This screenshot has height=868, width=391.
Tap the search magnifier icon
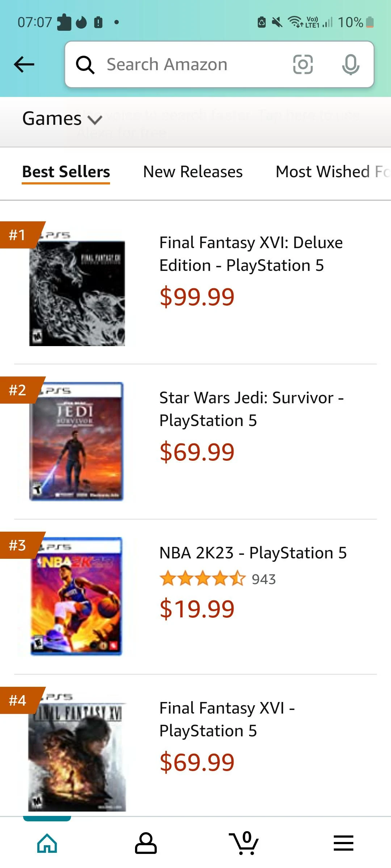85,65
